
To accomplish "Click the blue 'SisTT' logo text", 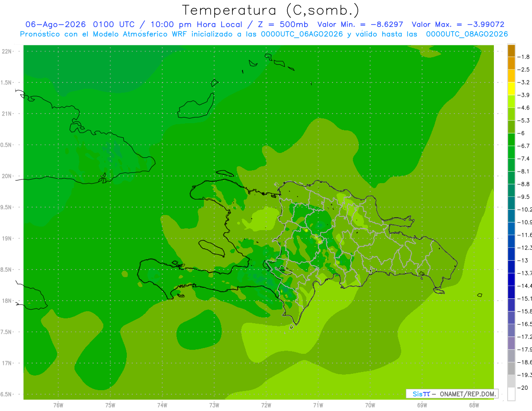I will point(421,394).
